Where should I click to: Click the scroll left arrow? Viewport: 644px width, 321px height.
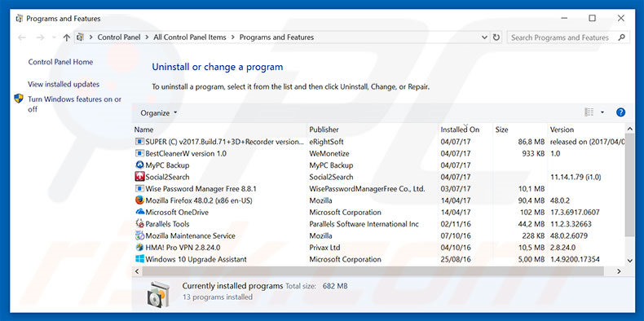[137, 271]
